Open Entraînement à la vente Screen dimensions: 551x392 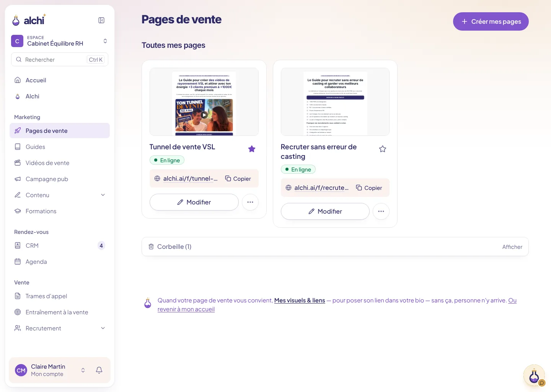click(x=60, y=312)
